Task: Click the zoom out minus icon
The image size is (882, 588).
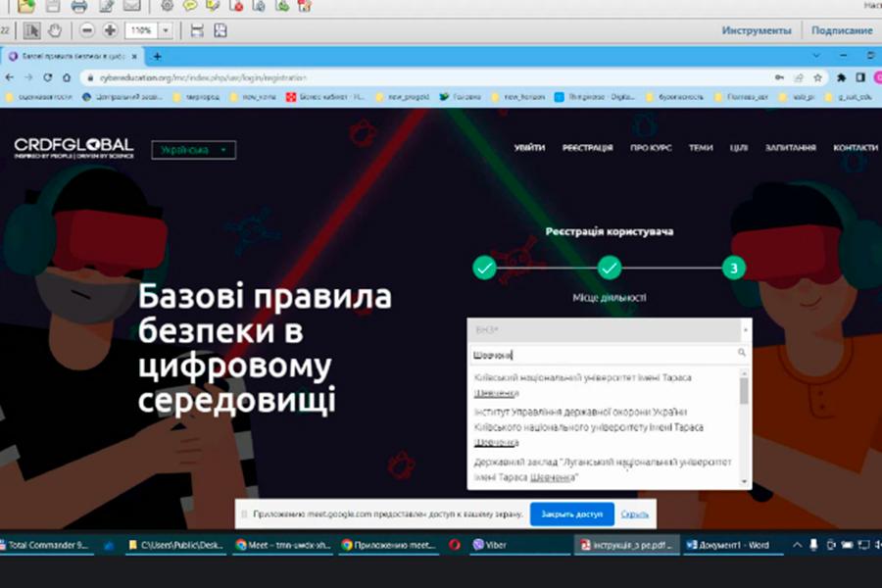Action: click(87, 30)
